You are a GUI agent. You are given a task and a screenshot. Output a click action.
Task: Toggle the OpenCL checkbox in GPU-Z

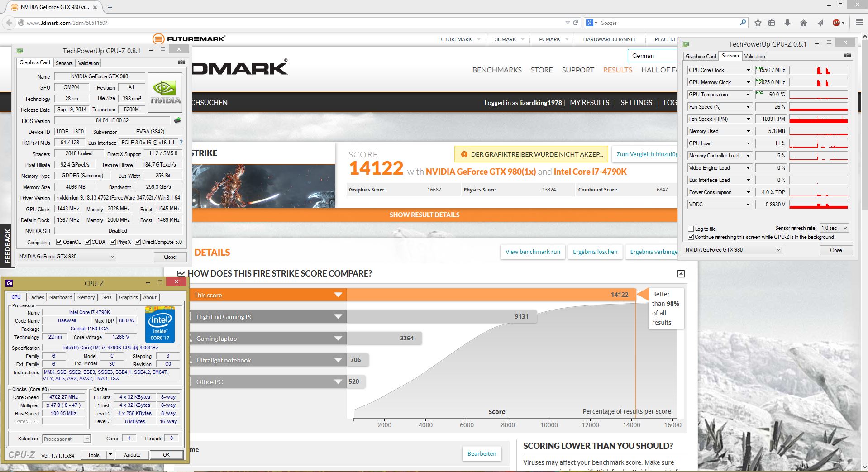coord(59,242)
